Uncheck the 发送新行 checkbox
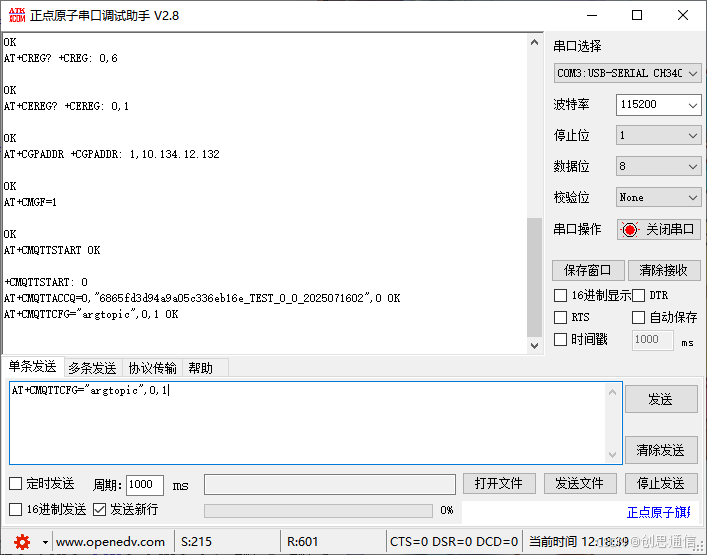 pos(99,509)
